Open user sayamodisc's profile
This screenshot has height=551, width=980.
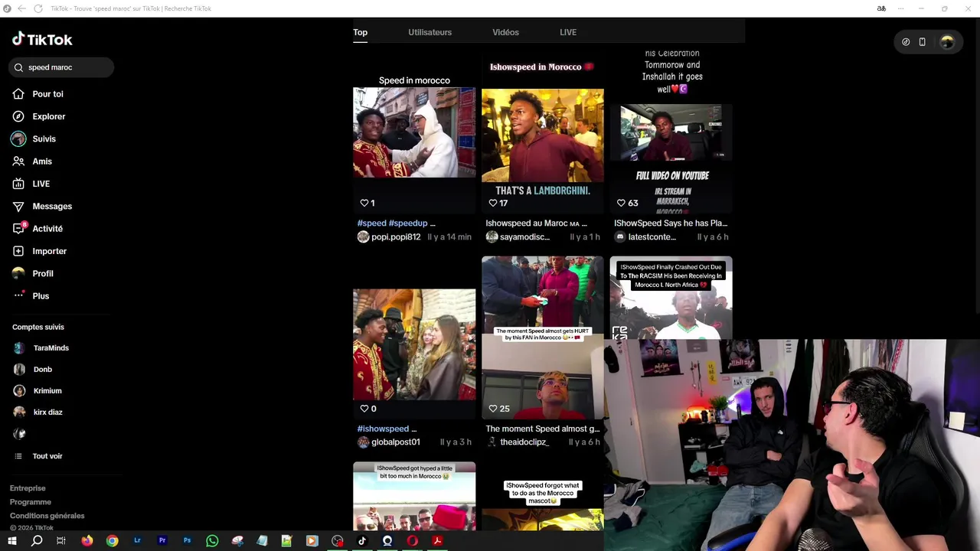tap(524, 237)
